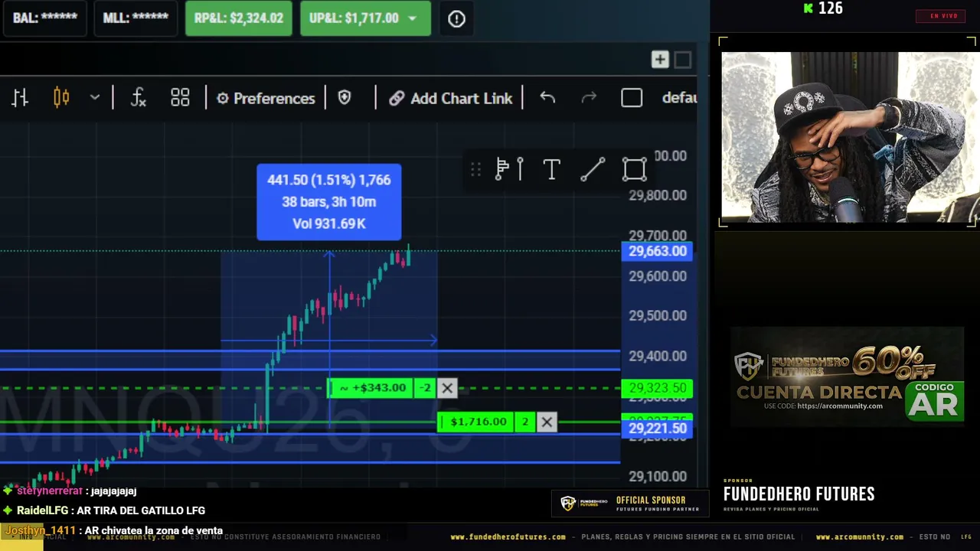Open the www.arcomunnity.com ticker link
Viewport: 980px width, 551px height.
860,537
